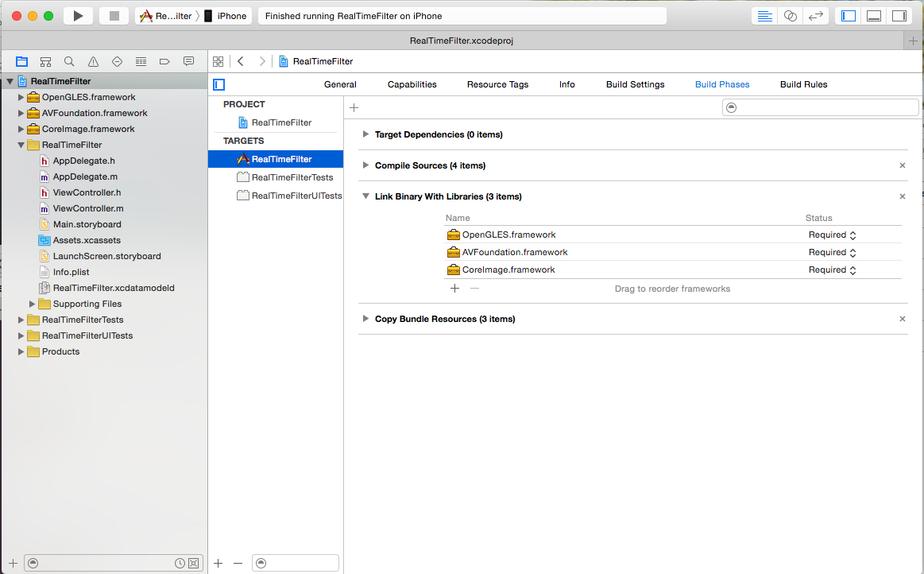Switch to the Assistant editor
This screenshot has height=574, width=924.
tap(790, 16)
